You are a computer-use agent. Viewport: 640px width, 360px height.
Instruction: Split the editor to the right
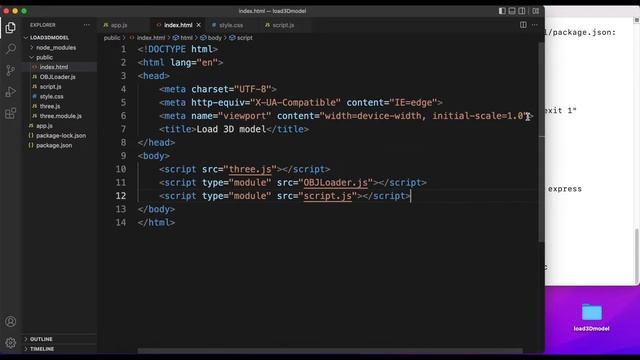click(523, 25)
